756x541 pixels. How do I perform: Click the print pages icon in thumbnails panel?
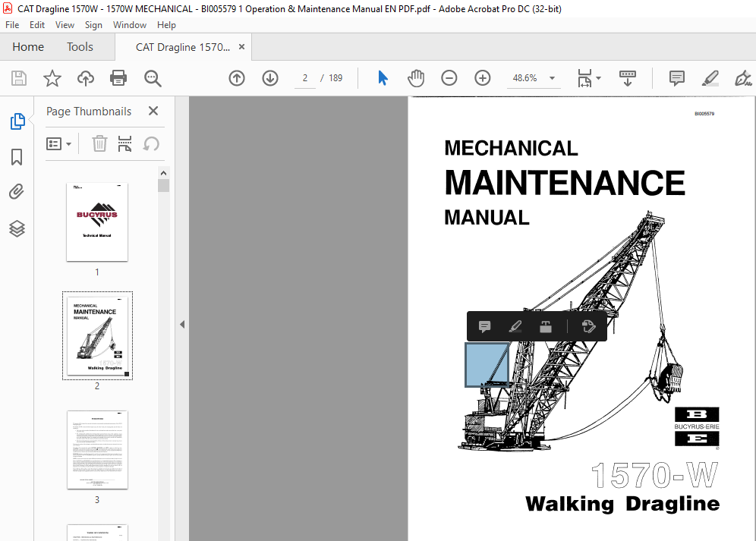(124, 143)
